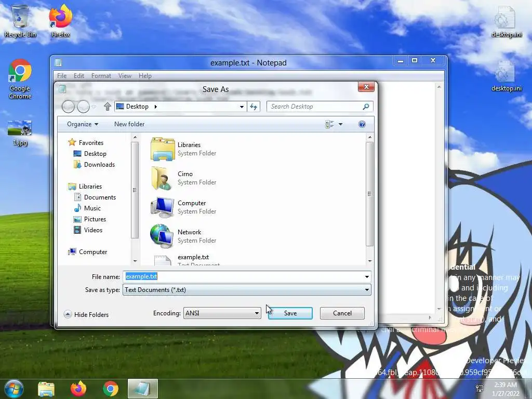The image size is (532, 399).
Task: Open the File menu in Notepad
Action: point(62,76)
